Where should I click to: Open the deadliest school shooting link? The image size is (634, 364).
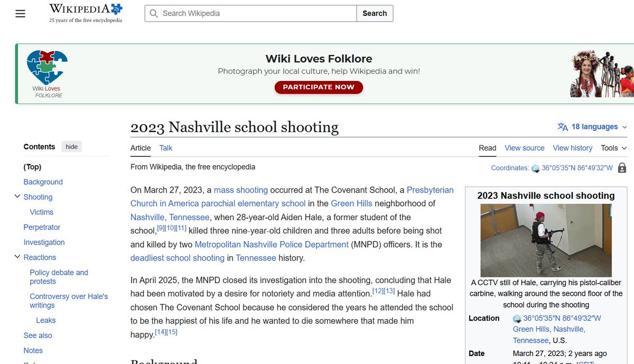(178, 258)
